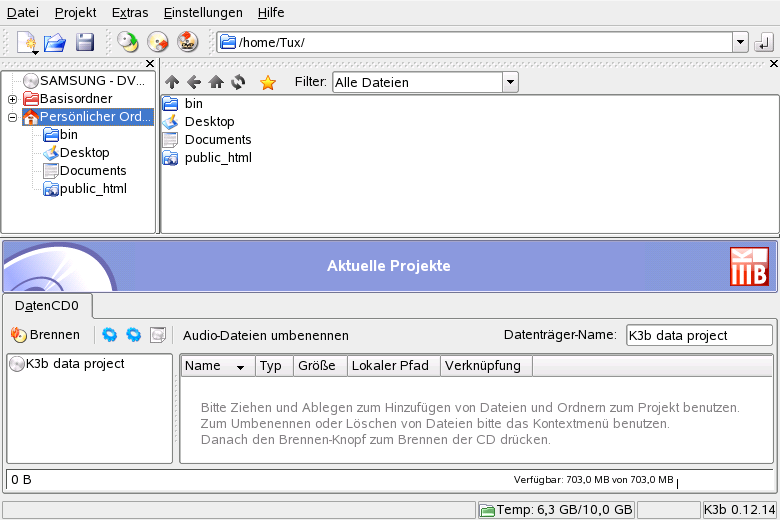
Task: Go to parent directory with the up arrow
Action: click(172, 82)
